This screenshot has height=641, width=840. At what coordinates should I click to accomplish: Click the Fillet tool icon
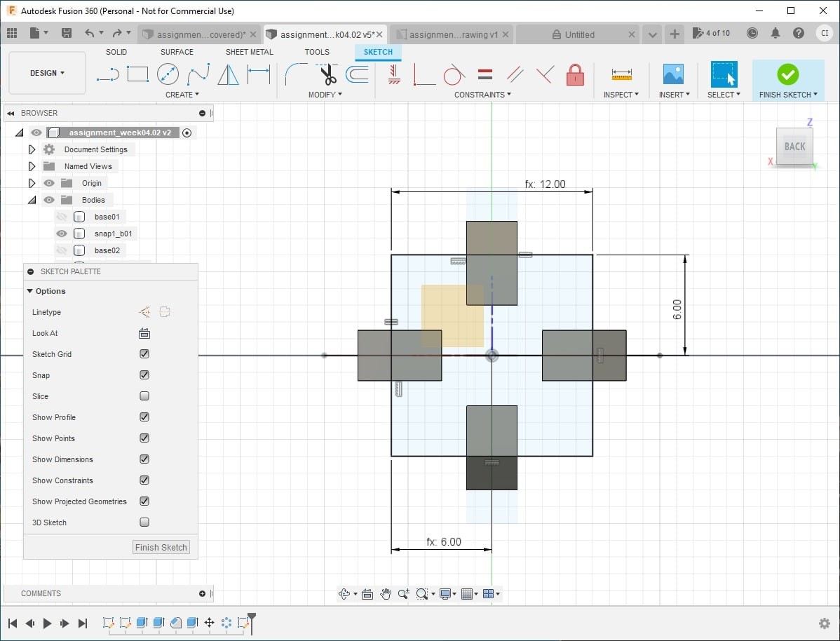297,74
